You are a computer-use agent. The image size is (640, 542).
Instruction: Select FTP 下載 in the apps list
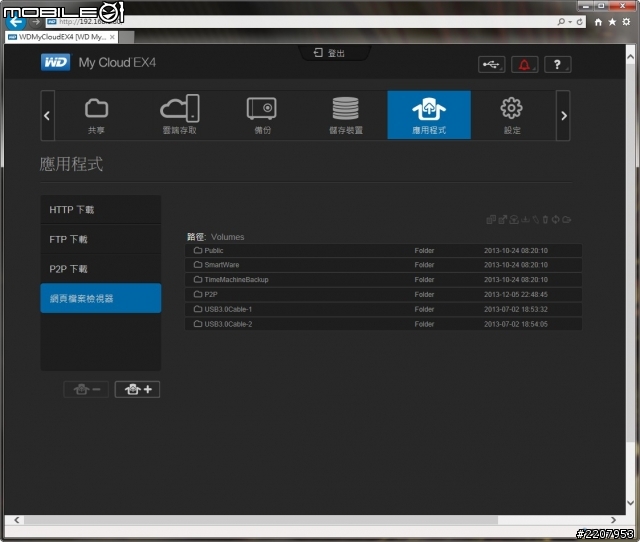pyautogui.click(x=101, y=239)
